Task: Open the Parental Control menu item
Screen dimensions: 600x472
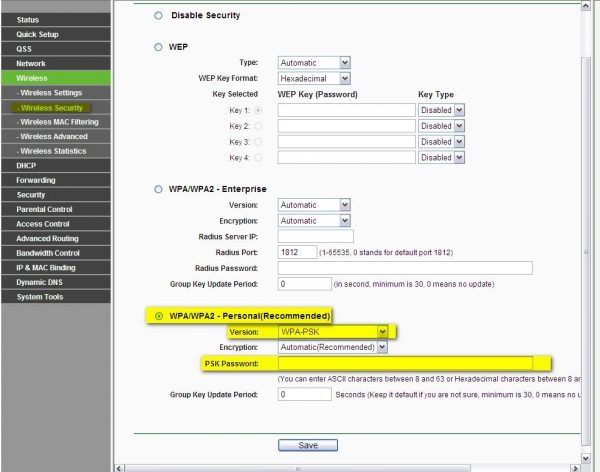Action: pos(56,209)
